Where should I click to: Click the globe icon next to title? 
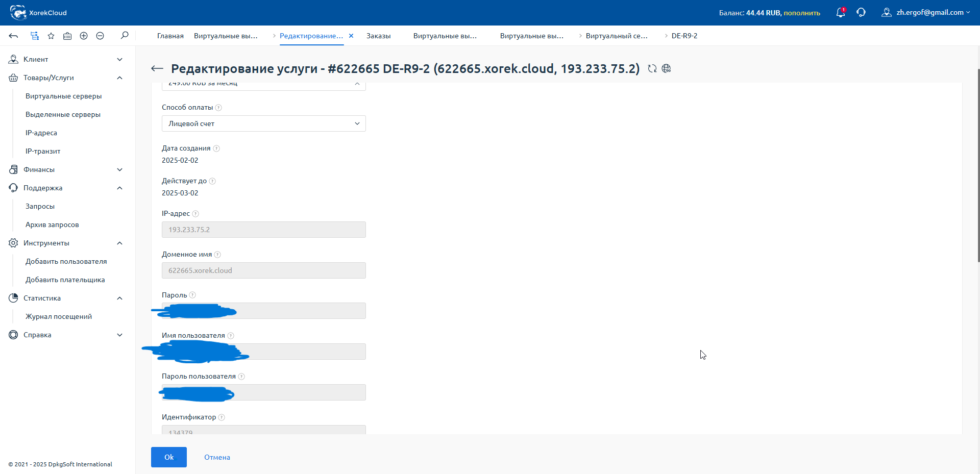(x=666, y=68)
